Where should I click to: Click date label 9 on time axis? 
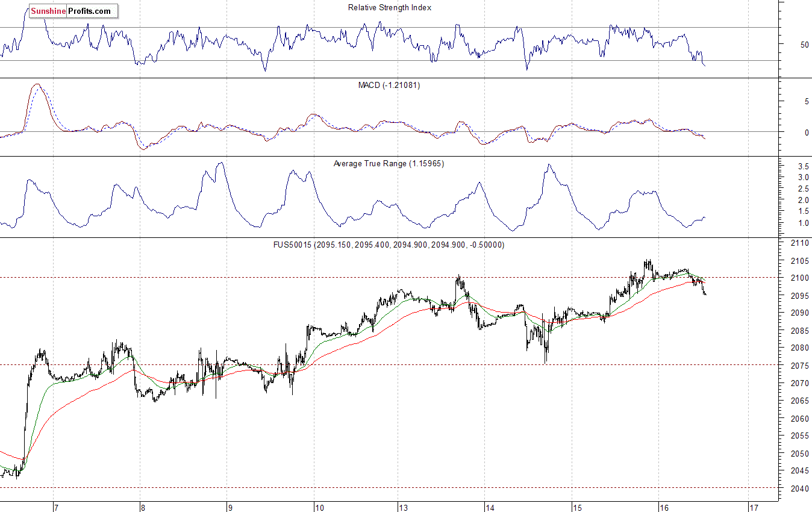coord(230,508)
